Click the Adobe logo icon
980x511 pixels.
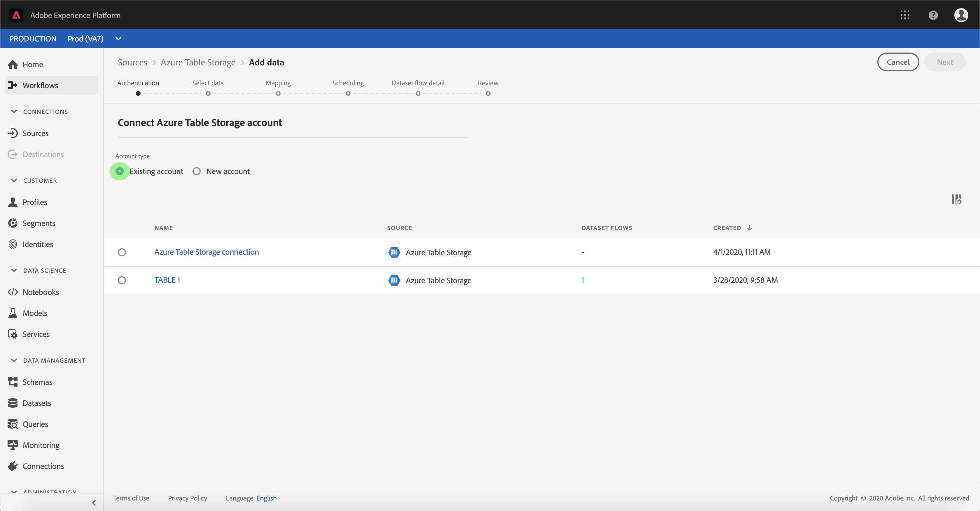(x=16, y=15)
